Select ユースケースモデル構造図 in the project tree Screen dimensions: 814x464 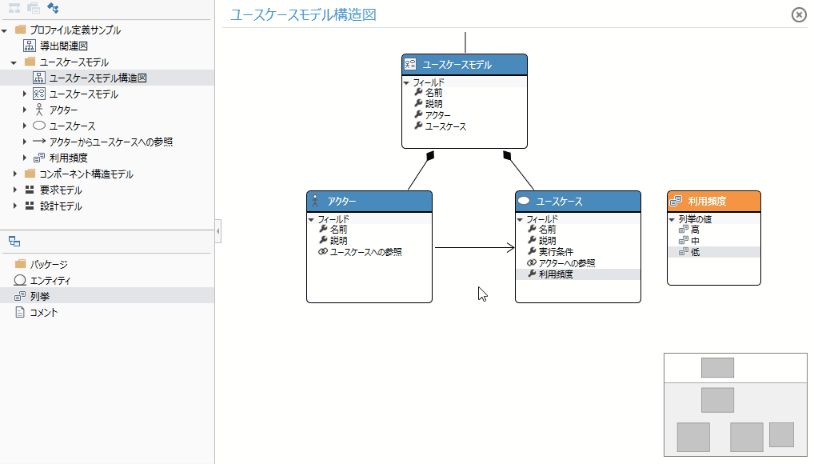pos(98,78)
